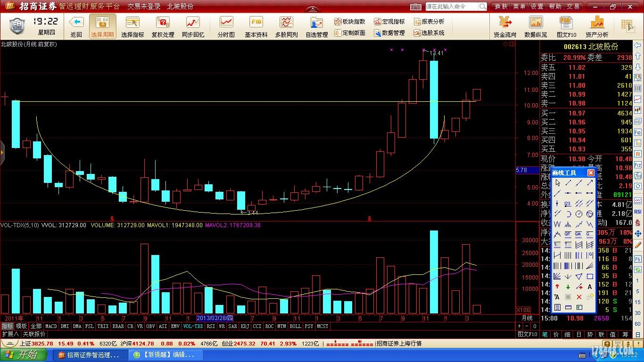The height and width of the screenshot is (362, 644).
Task: Select the circle-with-line drawing tool in 画线工具
Action: pos(579,214)
